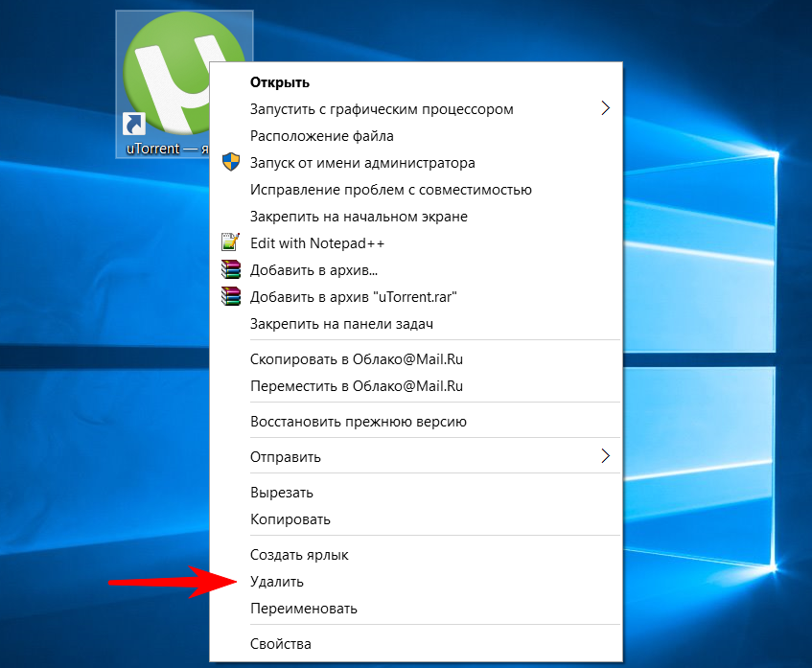Screen dimensions: 812x668
Task: Select 'Вырезать' in context menu
Action: (x=281, y=493)
